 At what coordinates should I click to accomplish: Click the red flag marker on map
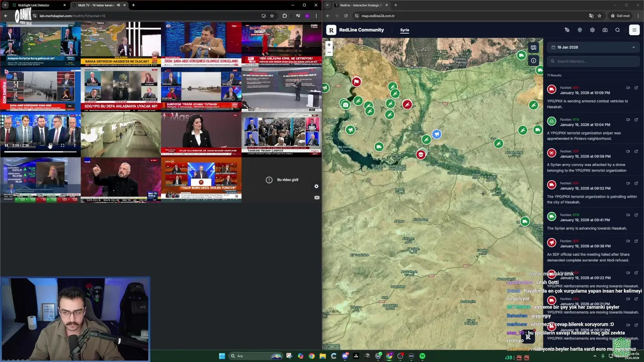[356, 81]
